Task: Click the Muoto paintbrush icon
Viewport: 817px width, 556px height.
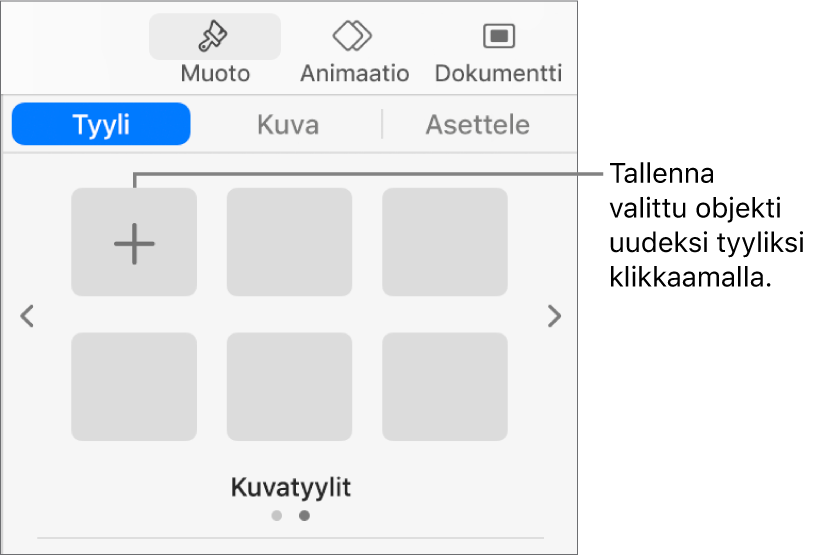Action: tap(215, 37)
